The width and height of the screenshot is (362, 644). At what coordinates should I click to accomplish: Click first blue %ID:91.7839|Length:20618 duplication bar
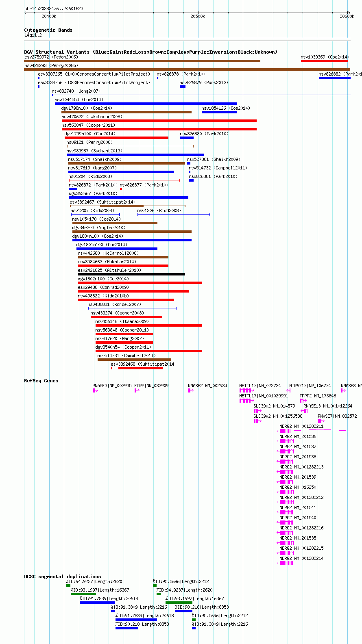97,603
